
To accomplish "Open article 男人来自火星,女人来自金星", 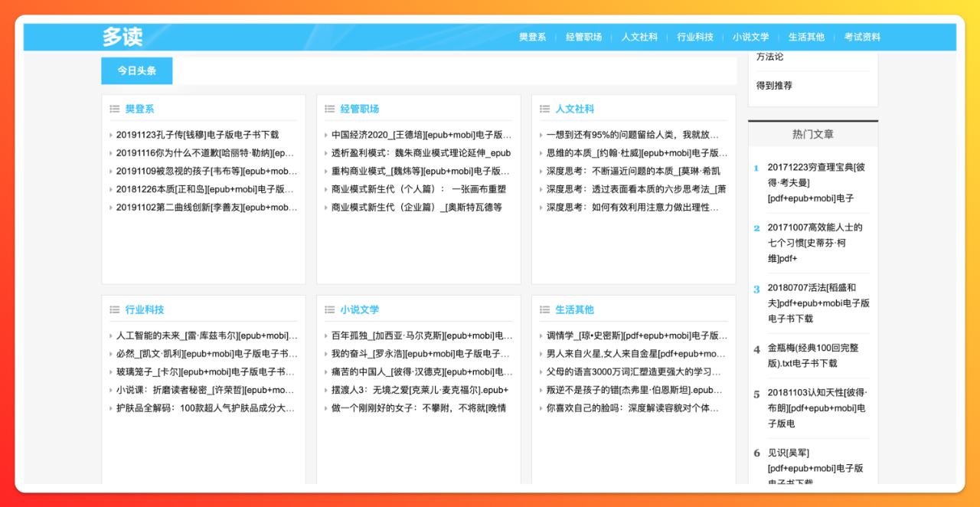I will coord(635,354).
